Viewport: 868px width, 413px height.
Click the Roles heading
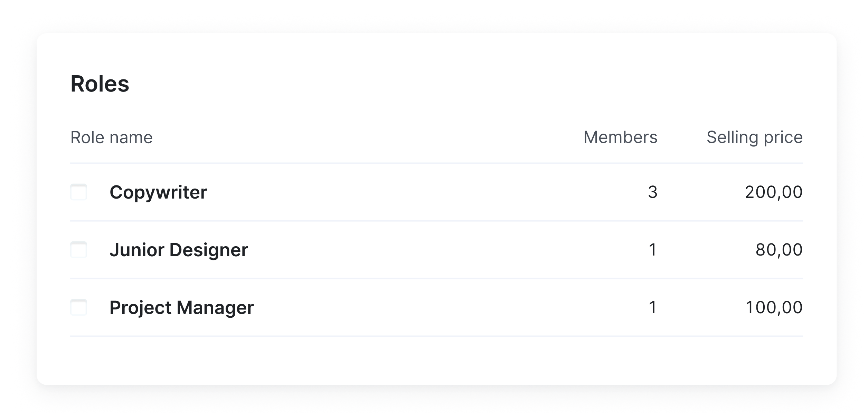(x=100, y=84)
